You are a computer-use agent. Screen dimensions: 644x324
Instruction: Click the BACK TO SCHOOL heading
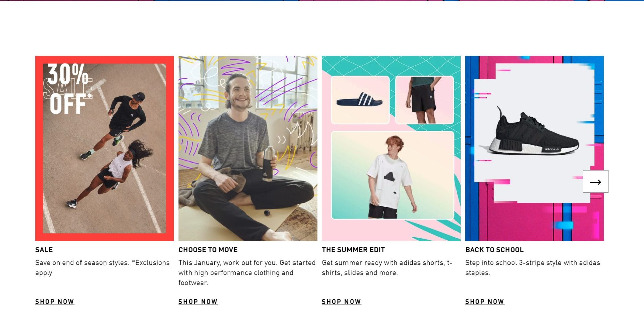coord(494,250)
